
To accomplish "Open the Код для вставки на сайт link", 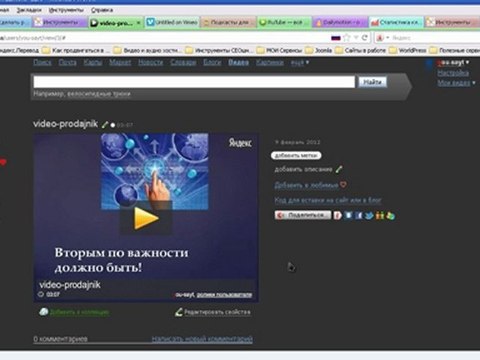I will (328, 200).
